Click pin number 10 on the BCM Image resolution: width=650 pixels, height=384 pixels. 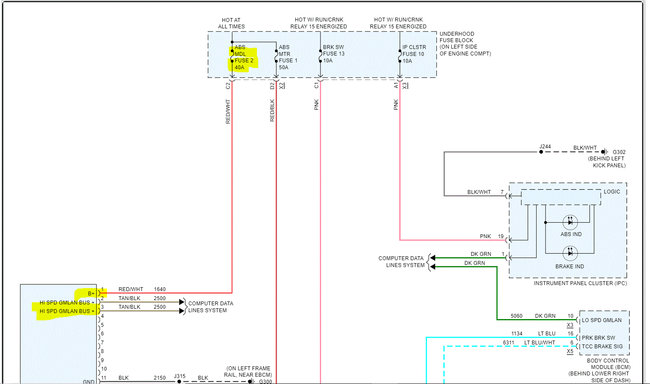click(570, 316)
